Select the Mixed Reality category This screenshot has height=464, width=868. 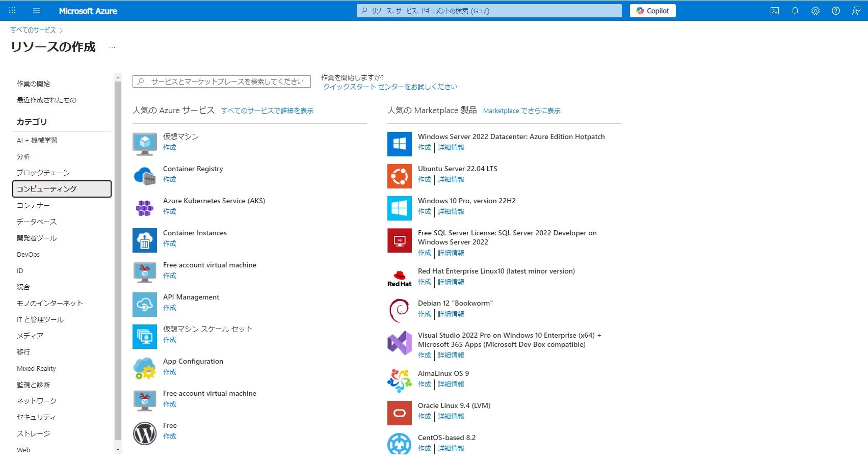click(62, 368)
